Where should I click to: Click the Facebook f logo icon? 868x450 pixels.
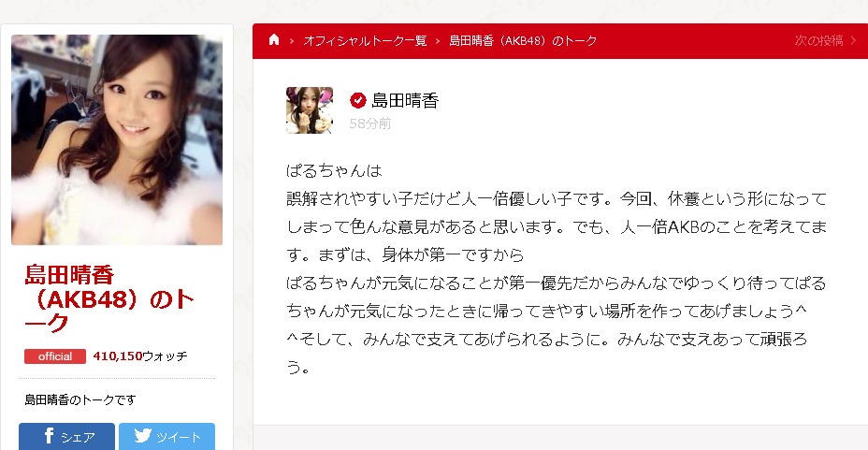50,436
